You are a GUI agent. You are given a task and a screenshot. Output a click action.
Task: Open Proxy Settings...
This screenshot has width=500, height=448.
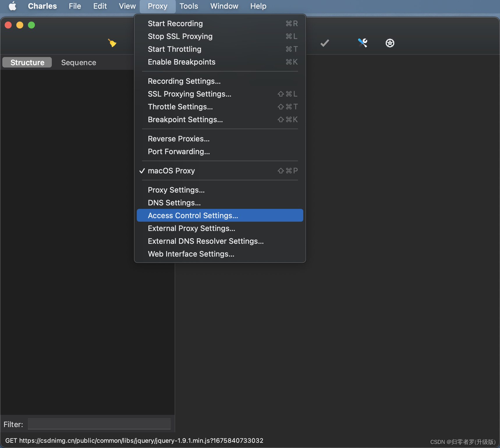(x=220, y=190)
